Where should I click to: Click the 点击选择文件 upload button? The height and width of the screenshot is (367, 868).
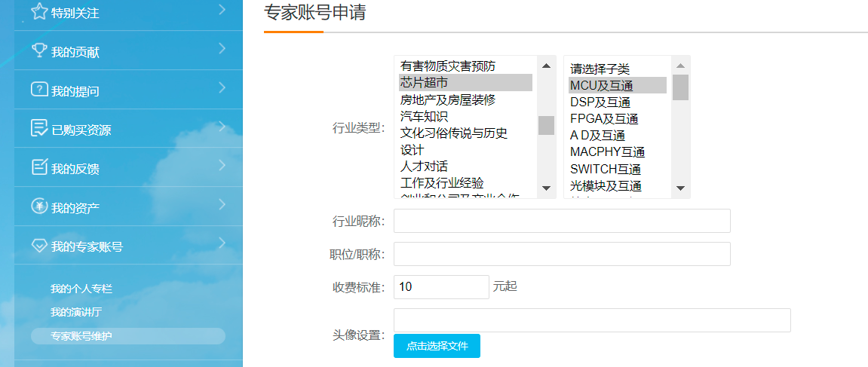click(x=437, y=346)
